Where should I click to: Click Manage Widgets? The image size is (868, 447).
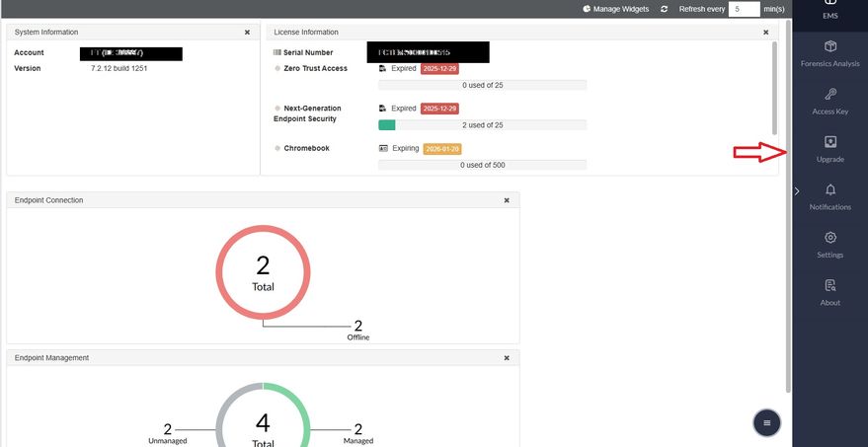pyautogui.click(x=616, y=10)
